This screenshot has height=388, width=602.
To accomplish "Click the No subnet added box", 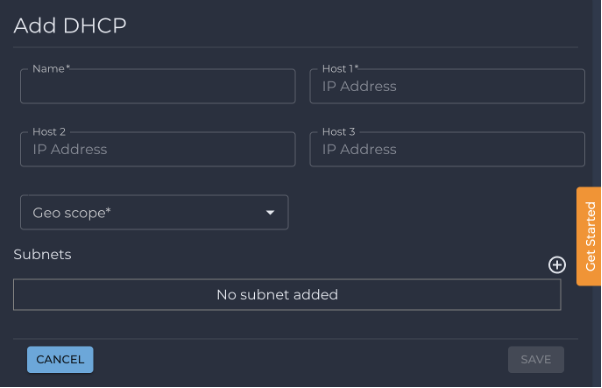I will 287,295.
